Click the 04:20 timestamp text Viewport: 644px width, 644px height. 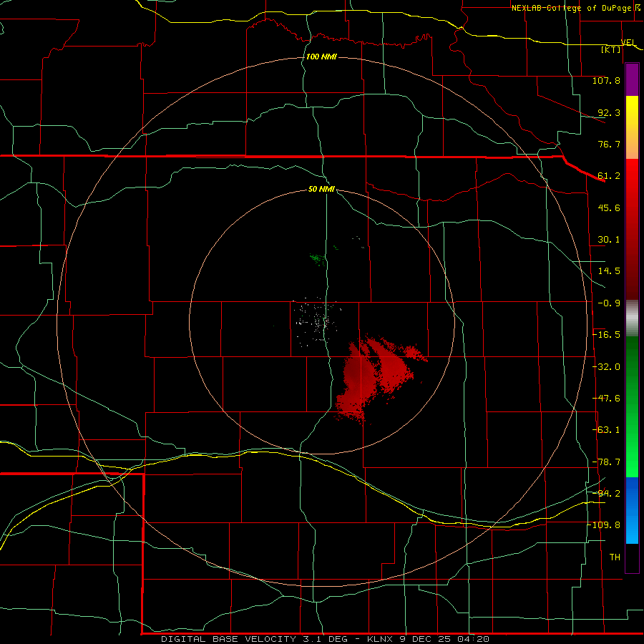point(473,639)
